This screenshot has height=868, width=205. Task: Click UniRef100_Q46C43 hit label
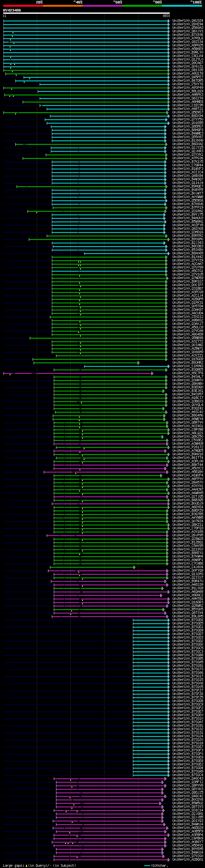[187, 779]
